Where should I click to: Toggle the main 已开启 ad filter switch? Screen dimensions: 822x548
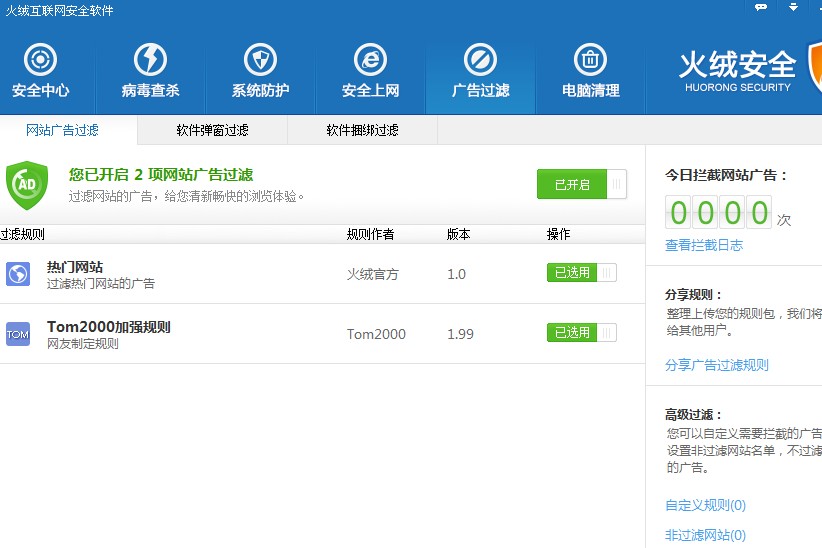coord(582,184)
